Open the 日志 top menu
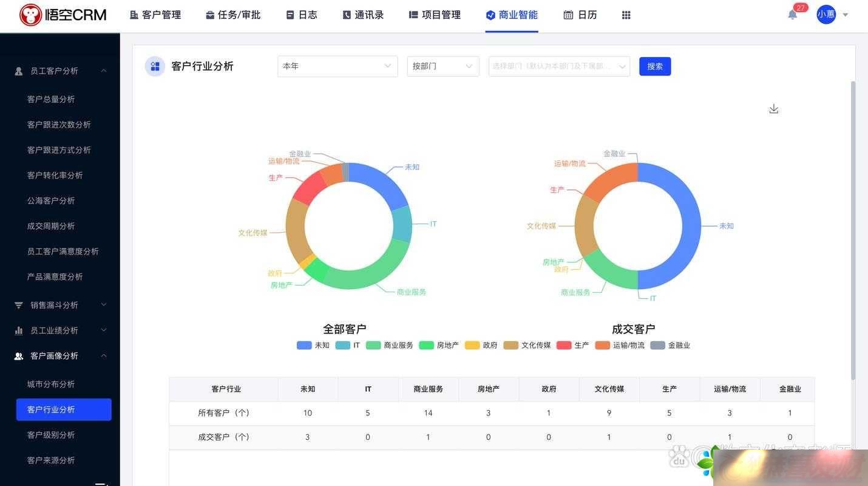Viewport: 868px width, 486px height. point(302,15)
